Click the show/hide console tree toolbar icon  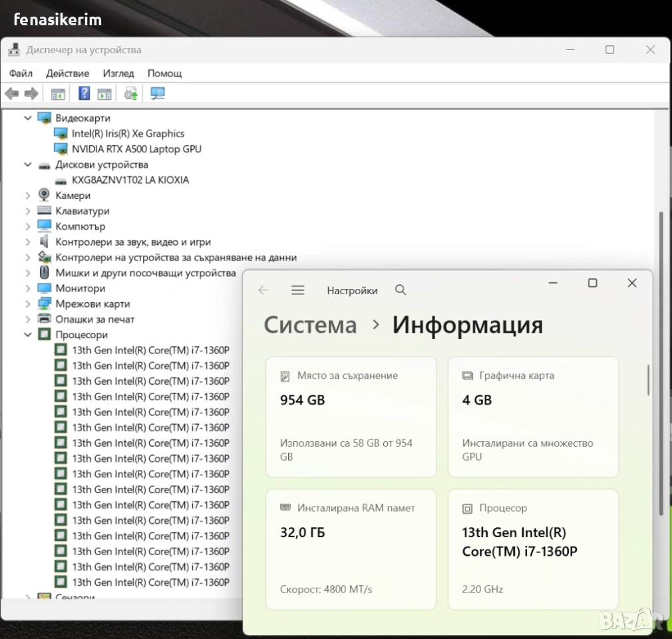[59, 94]
